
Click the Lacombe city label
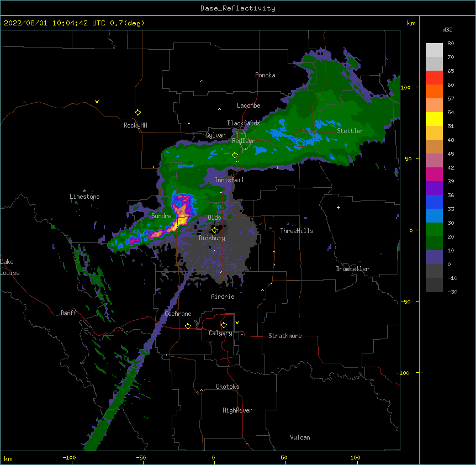pyautogui.click(x=248, y=105)
